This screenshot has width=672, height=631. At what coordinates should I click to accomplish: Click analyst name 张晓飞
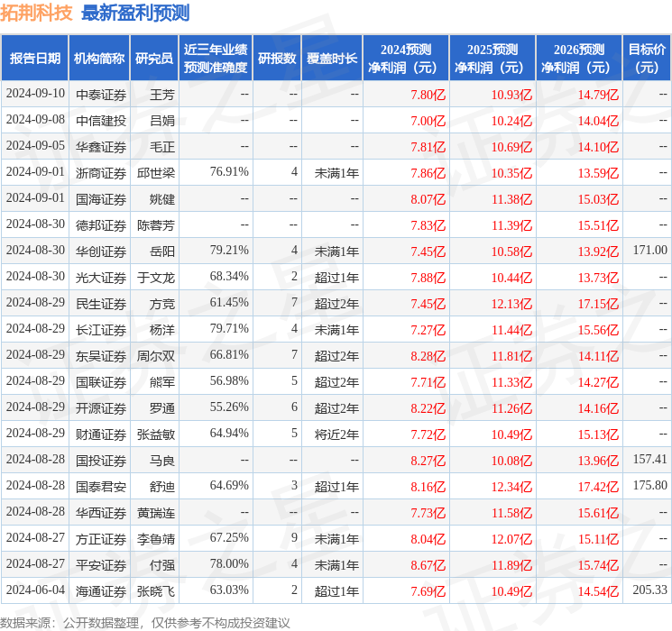click(156, 591)
